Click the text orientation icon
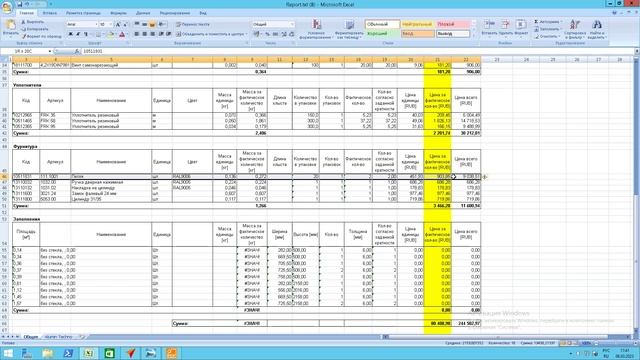640x360 pixels. 162,24
